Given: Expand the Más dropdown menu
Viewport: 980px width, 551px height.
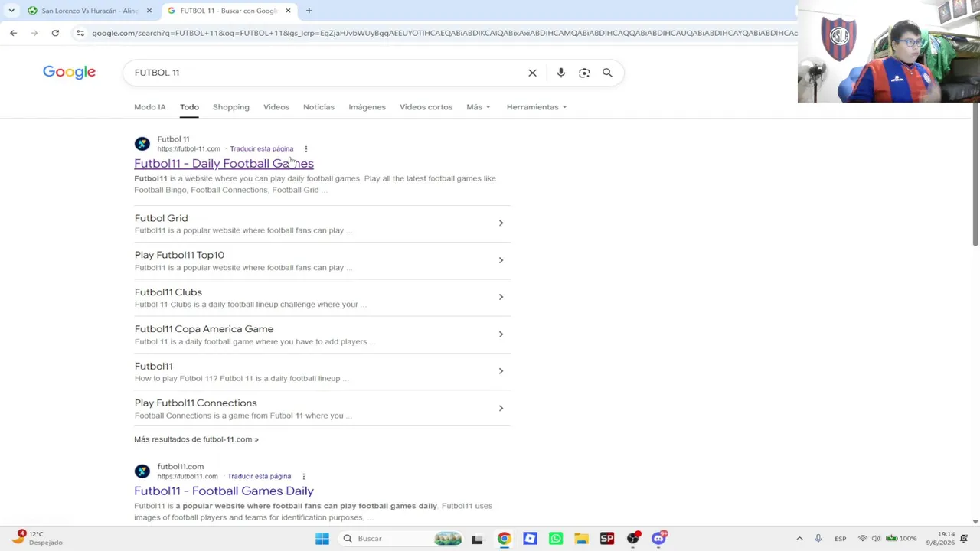Looking at the screenshot, I should [x=479, y=107].
